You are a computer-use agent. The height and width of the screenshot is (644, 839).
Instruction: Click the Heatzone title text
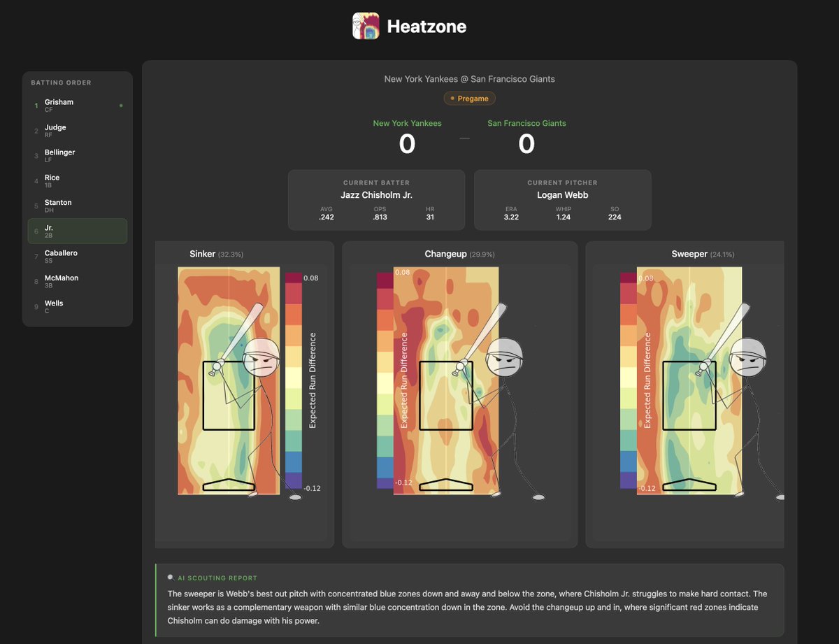[x=426, y=27]
